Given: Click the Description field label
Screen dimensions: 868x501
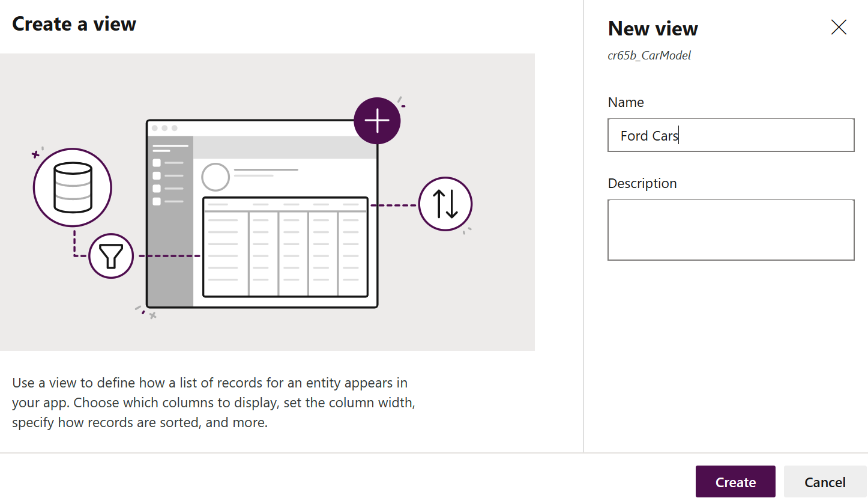Looking at the screenshot, I should (x=642, y=183).
